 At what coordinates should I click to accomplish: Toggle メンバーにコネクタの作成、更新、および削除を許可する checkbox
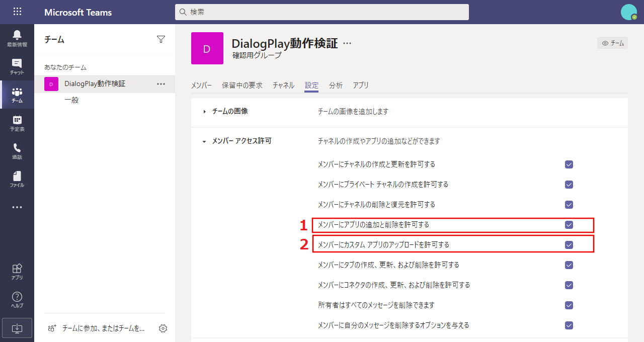[569, 285]
